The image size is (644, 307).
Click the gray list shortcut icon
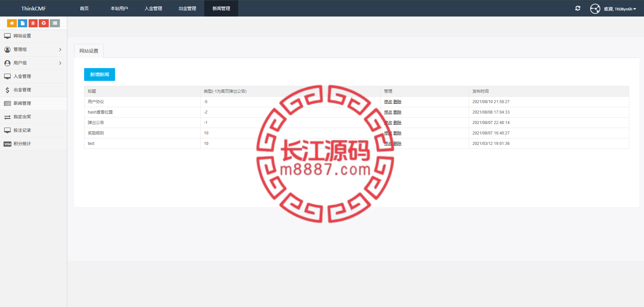pos(55,23)
